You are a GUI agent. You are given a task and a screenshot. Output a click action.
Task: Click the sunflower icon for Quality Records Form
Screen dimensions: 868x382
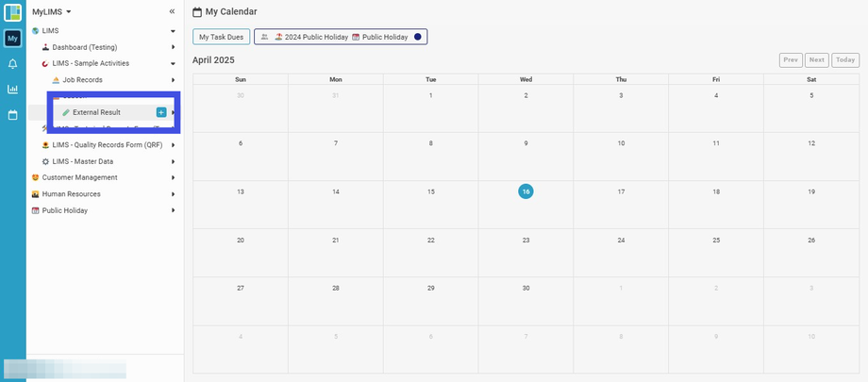coord(45,145)
